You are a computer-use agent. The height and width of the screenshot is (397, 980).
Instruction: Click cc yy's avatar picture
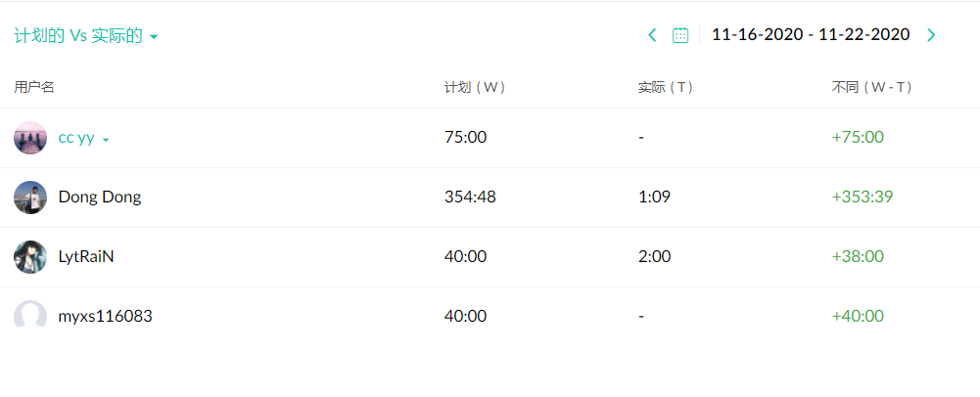click(x=30, y=138)
